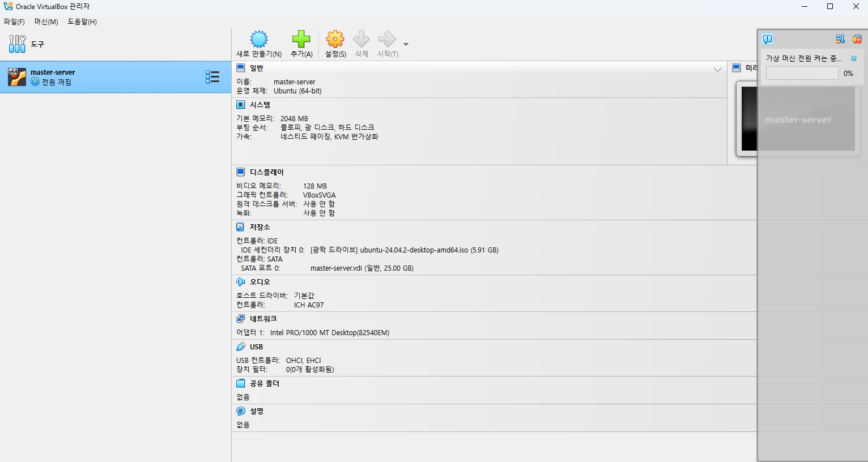This screenshot has height=462, width=868.
Task: Click the Description (설명) section icon
Action: [x=241, y=411]
